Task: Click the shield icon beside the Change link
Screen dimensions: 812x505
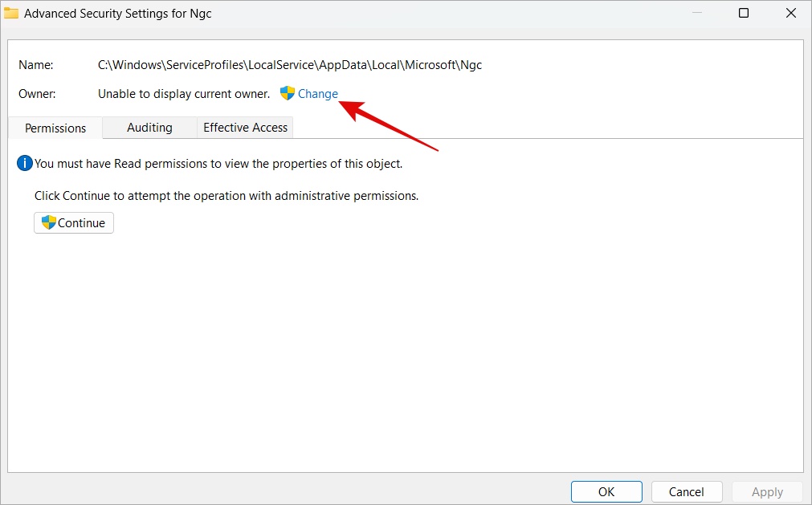Action: pyautogui.click(x=288, y=94)
